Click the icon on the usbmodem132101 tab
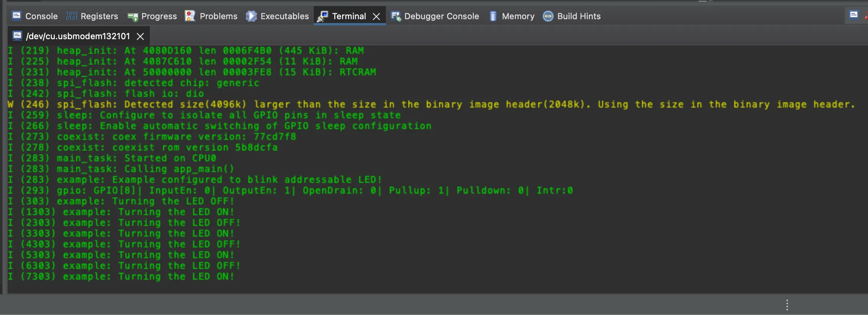 click(x=17, y=36)
